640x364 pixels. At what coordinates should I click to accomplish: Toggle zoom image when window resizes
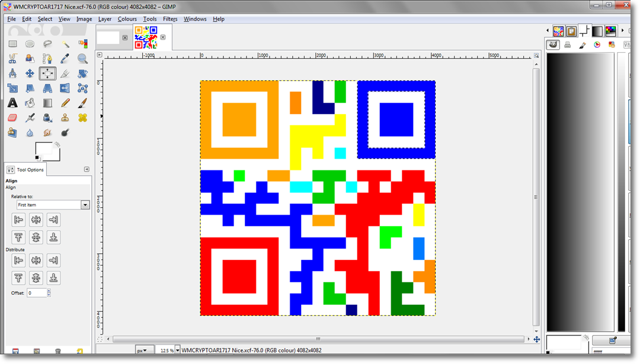536,55
